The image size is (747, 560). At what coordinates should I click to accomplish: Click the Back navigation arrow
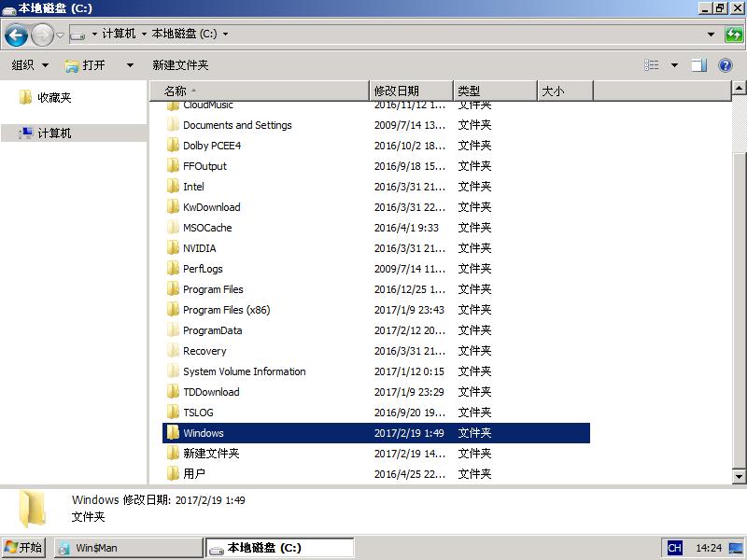pyautogui.click(x=17, y=35)
